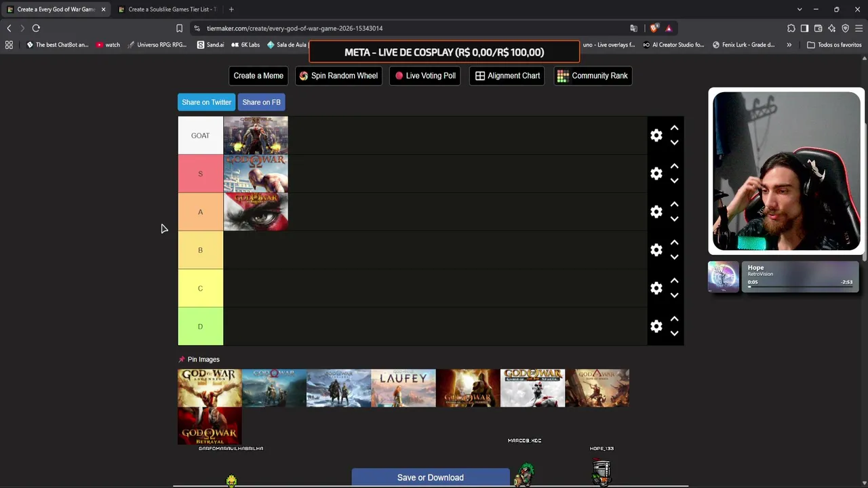Select the LAUFEY game thumbnail
Image resolution: width=868 pixels, height=488 pixels.
[403, 388]
